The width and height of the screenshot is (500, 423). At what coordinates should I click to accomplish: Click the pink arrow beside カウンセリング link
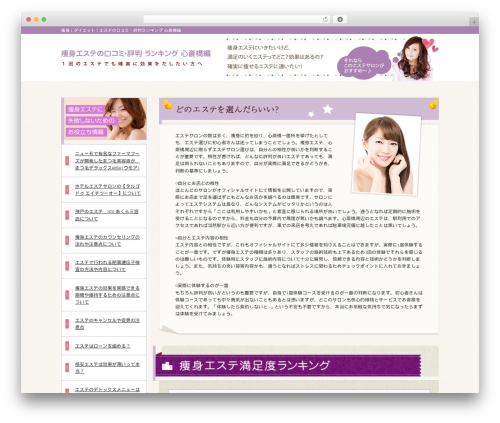point(67,240)
